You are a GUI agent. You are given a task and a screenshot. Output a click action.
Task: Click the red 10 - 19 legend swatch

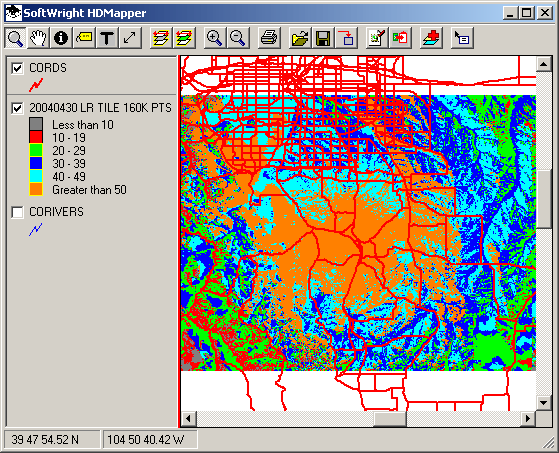point(36,137)
